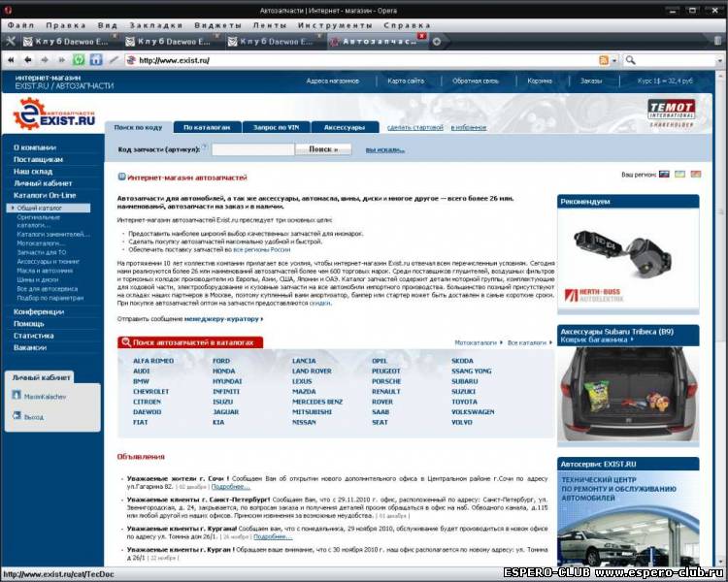Open a new tab with plus button
This screenshot has height=582, width=728.
pyautogui.click(x=437, y=42)
